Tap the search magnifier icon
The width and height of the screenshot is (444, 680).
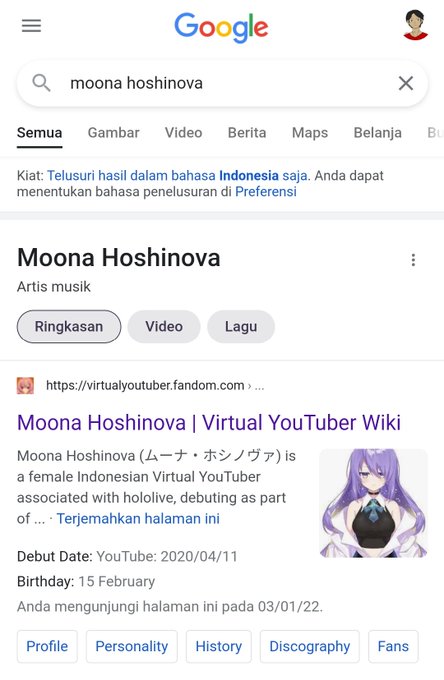[42, 82]
